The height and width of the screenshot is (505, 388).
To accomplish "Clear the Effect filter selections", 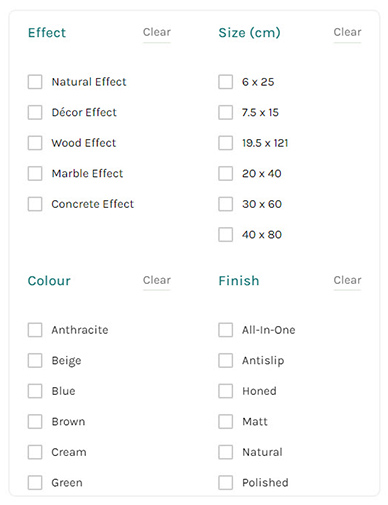I will click(157, 32).
